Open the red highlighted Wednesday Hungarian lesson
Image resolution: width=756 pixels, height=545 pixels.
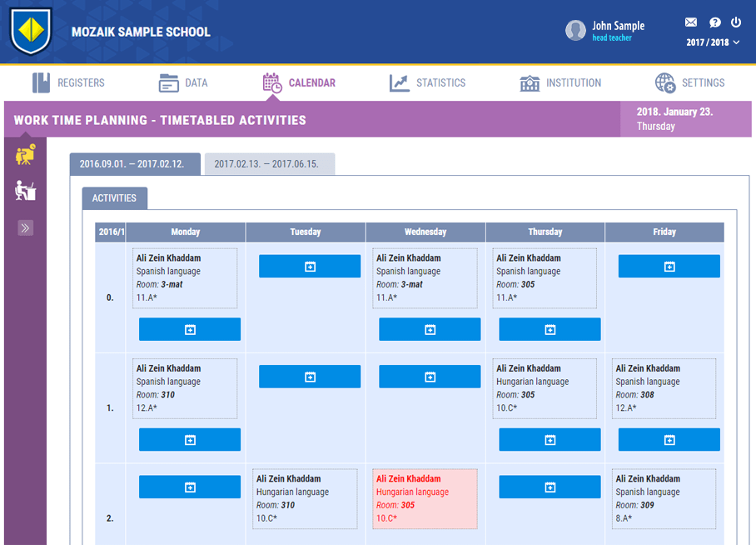425,499
